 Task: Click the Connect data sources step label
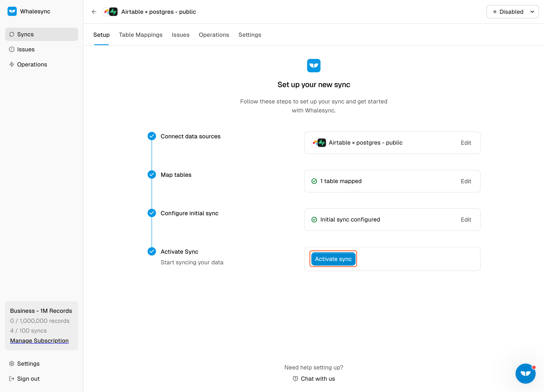[190, 136]
